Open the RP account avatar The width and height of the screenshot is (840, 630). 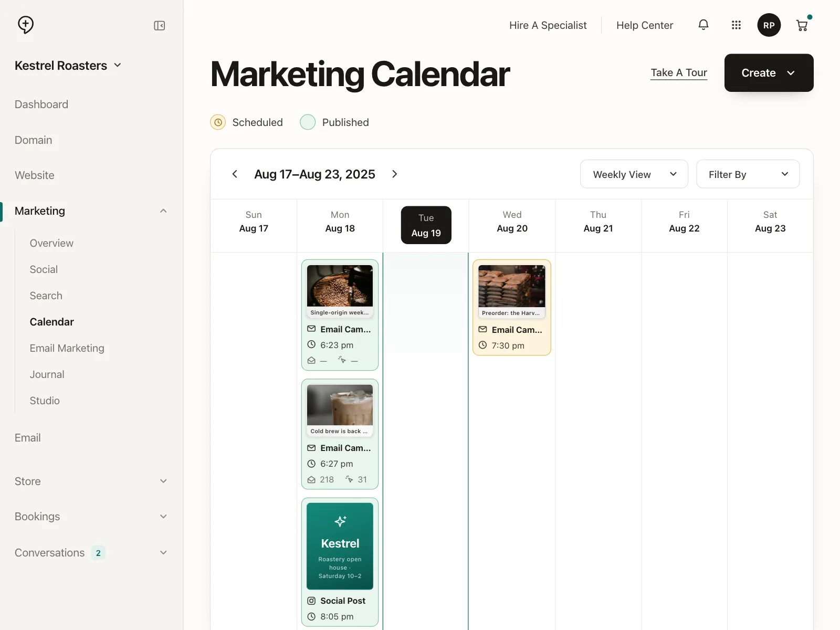769,25
